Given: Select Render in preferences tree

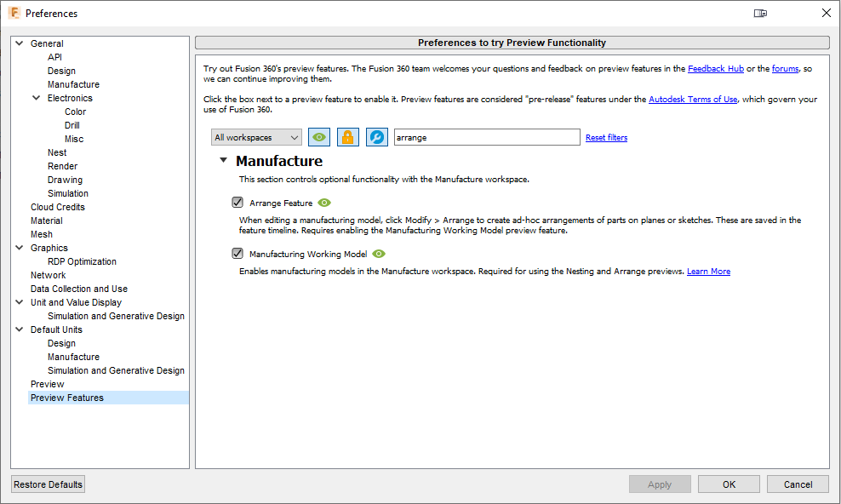Looking at the screenshot, I should [x=62, y=166].
